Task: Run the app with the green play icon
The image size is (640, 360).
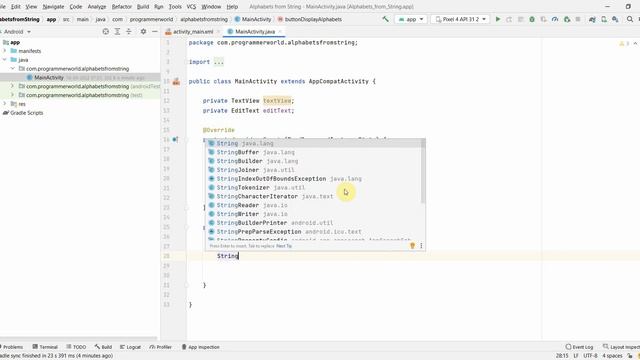Action: tap(498, 19)
